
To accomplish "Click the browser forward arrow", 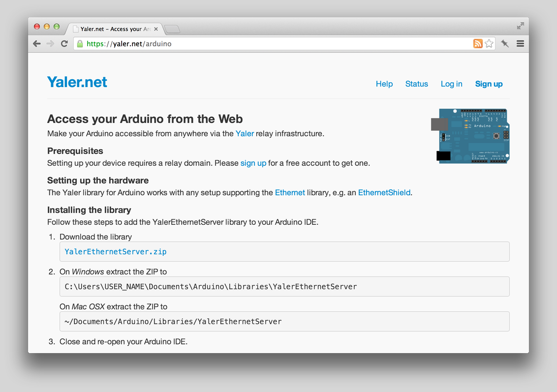I will [x=51, y=44].
